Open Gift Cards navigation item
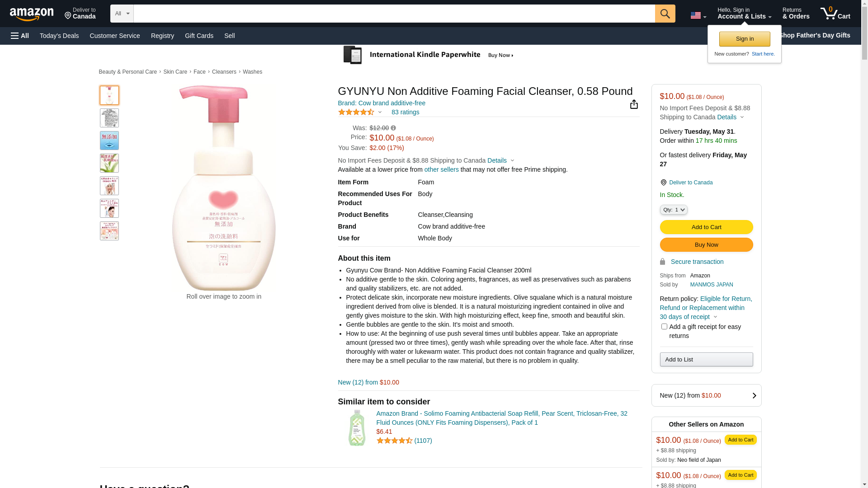868x488 pixels. pos(199,36)
